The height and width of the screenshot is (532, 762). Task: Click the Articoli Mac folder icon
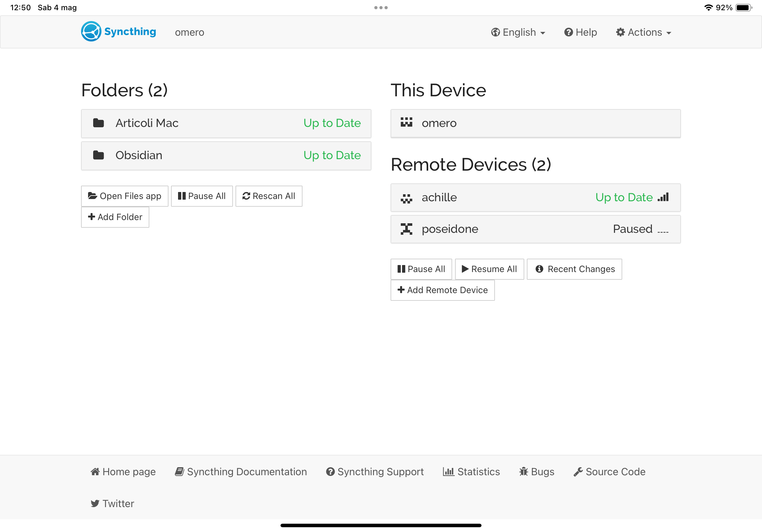point(98,123)
